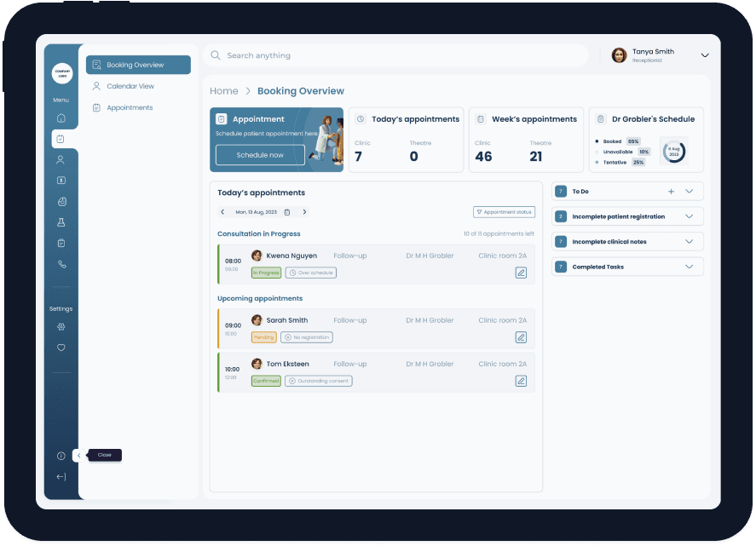Open the patient profile sidebar icon

(x=61, y=159)
